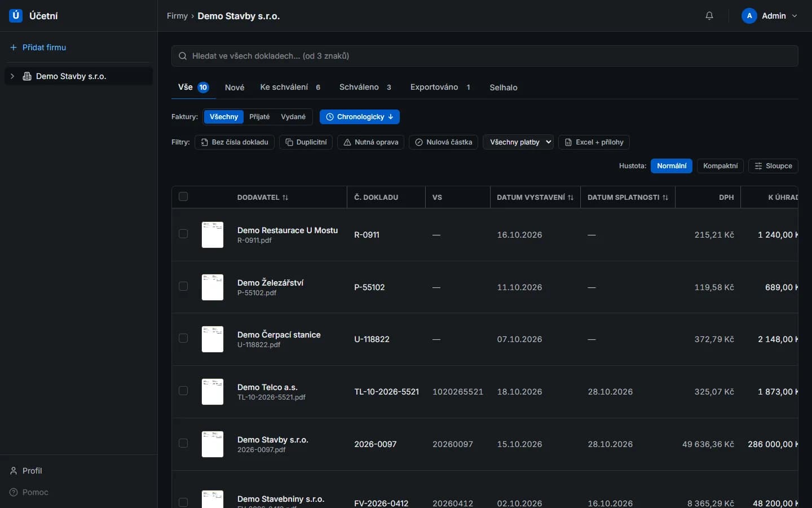Viewport: 812px width, 508px height.
Task: Open the Sloupce column settings
Action: click(x=773, y=166)
